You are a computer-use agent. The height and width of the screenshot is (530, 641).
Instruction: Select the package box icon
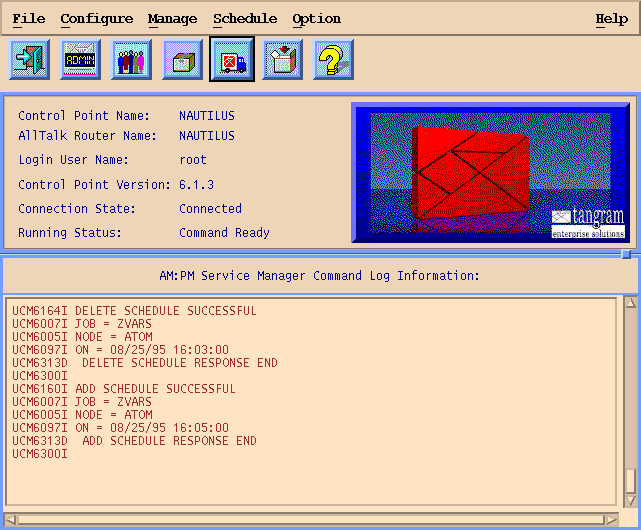[182, 60]
